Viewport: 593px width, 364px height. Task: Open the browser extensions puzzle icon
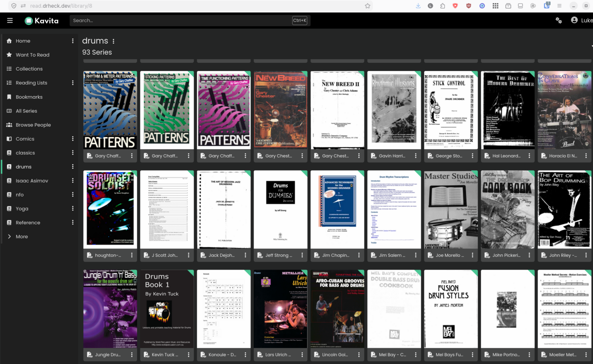coord(443,6)
